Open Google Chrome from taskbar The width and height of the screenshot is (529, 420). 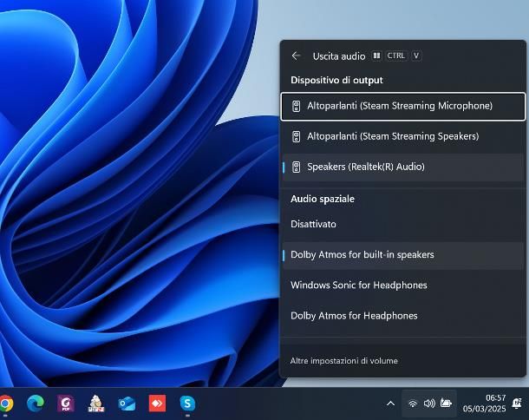point(6,404)
